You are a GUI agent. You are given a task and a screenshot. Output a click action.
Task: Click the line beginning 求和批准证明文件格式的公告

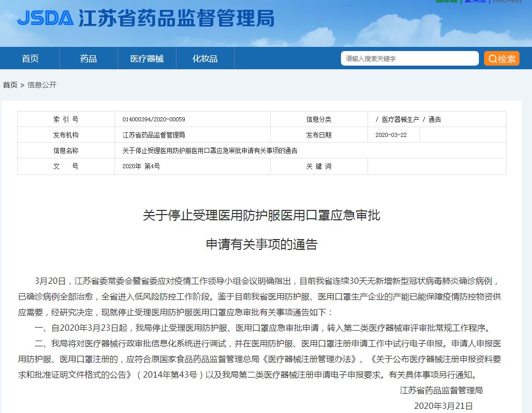[249, 374]
